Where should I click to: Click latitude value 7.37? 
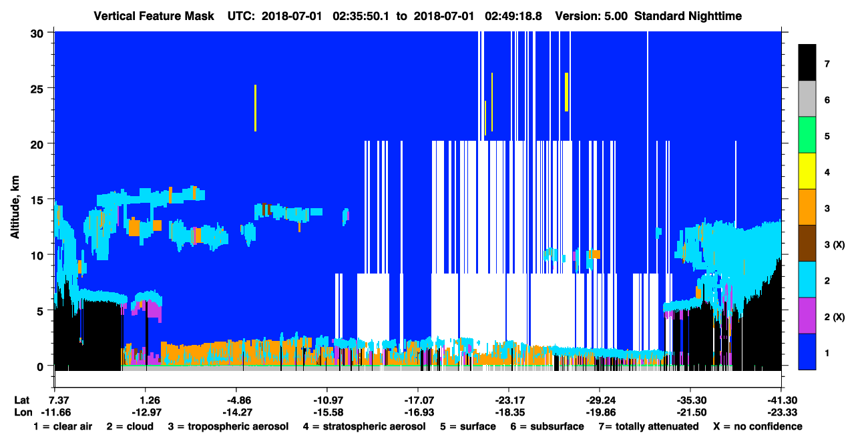pyautogui.click(x=54, y=400)
